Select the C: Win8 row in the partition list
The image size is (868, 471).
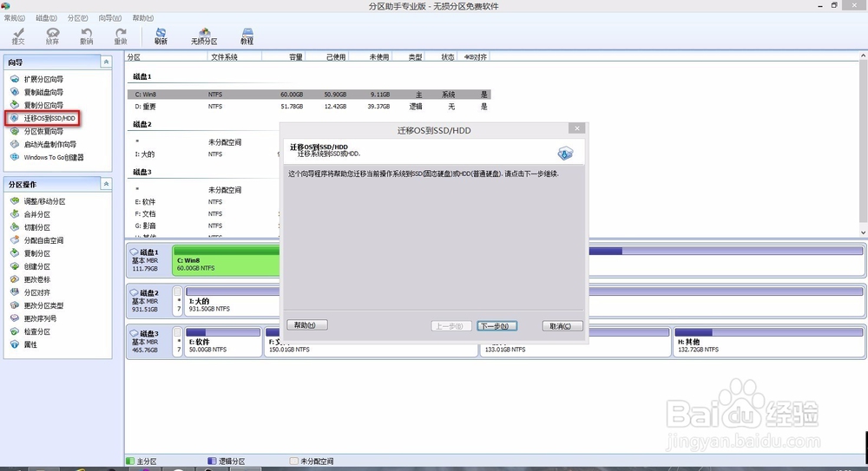tap(309, 94)
